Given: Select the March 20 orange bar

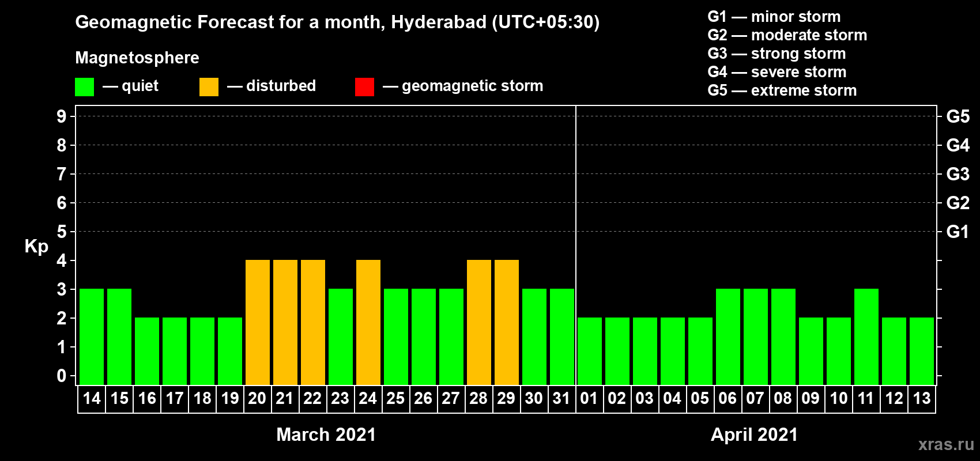Looking at the screenshot, I should (258, 322).
